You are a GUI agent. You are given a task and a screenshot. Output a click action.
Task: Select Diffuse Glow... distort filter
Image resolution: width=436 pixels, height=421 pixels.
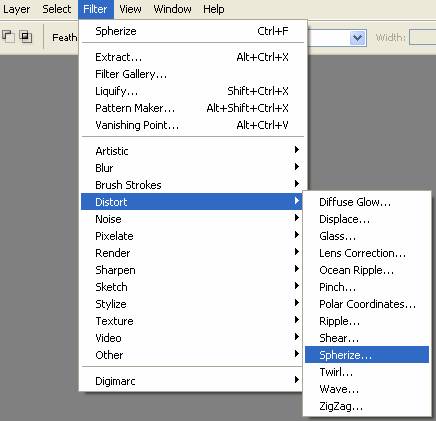pos(367,202)
